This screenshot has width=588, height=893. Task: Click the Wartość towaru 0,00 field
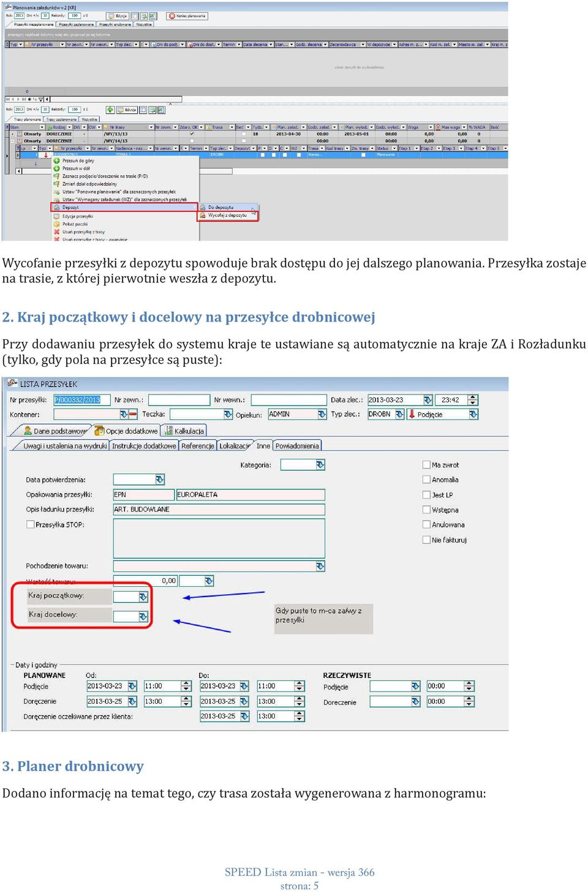(145, 581)
